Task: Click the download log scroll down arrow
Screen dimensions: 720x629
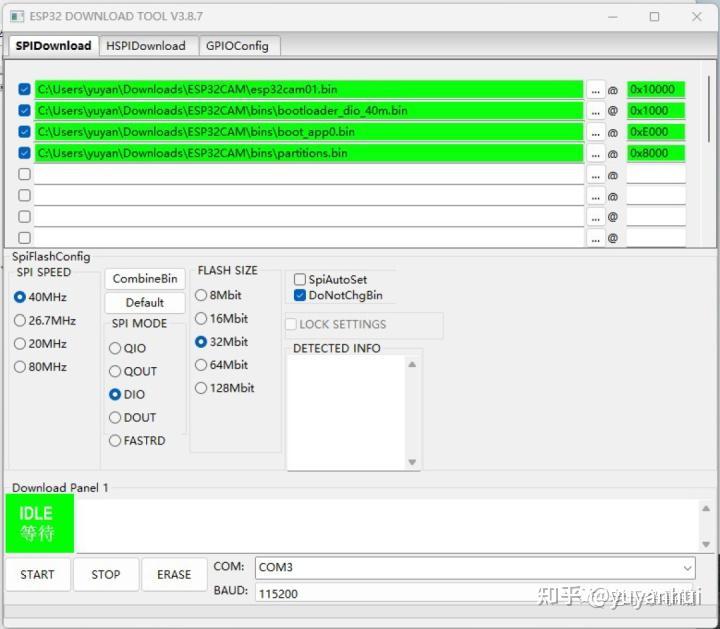Action: 706,545
